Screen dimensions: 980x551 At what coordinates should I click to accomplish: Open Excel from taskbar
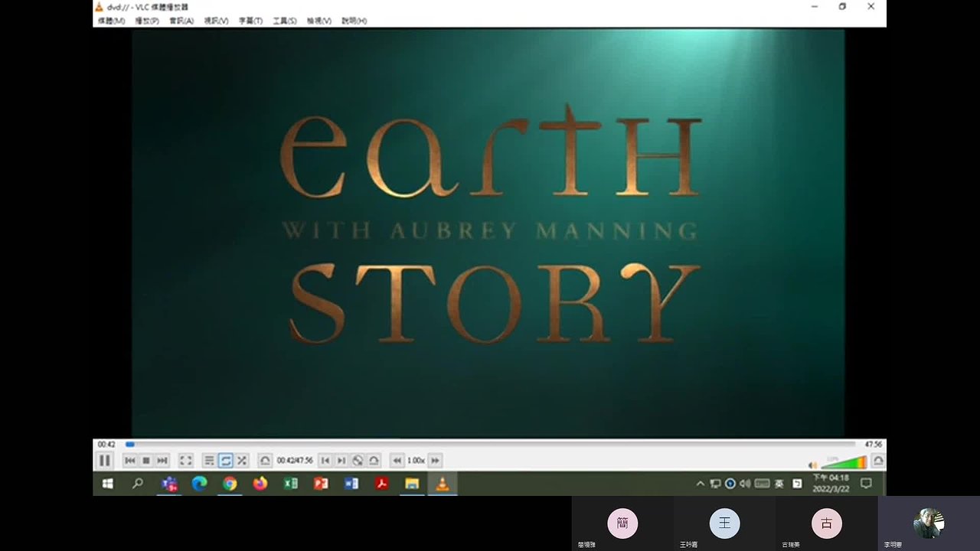click(291, 484)
